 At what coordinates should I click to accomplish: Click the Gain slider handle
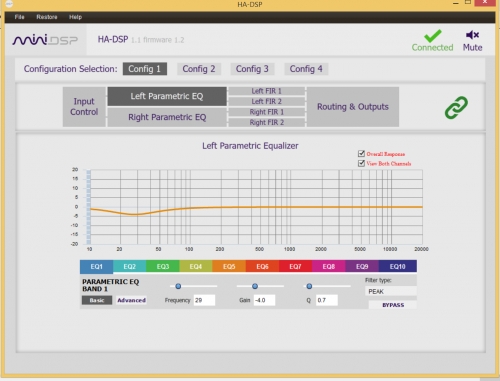[x=255, y=286]
